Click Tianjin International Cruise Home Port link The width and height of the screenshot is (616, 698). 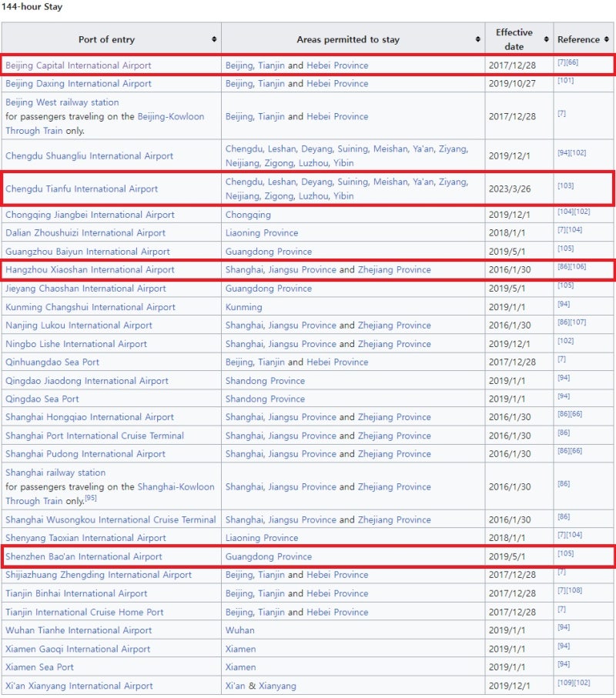pos(85,612)
